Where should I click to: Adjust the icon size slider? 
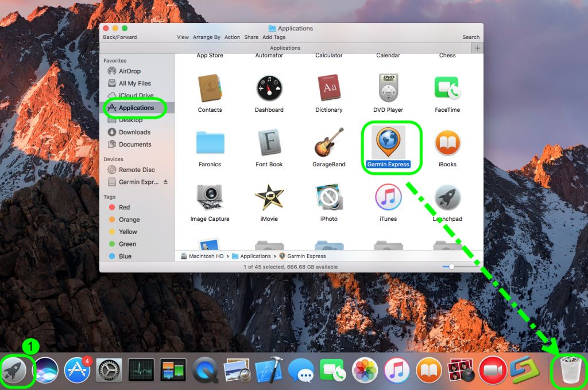tap(452, 267)
